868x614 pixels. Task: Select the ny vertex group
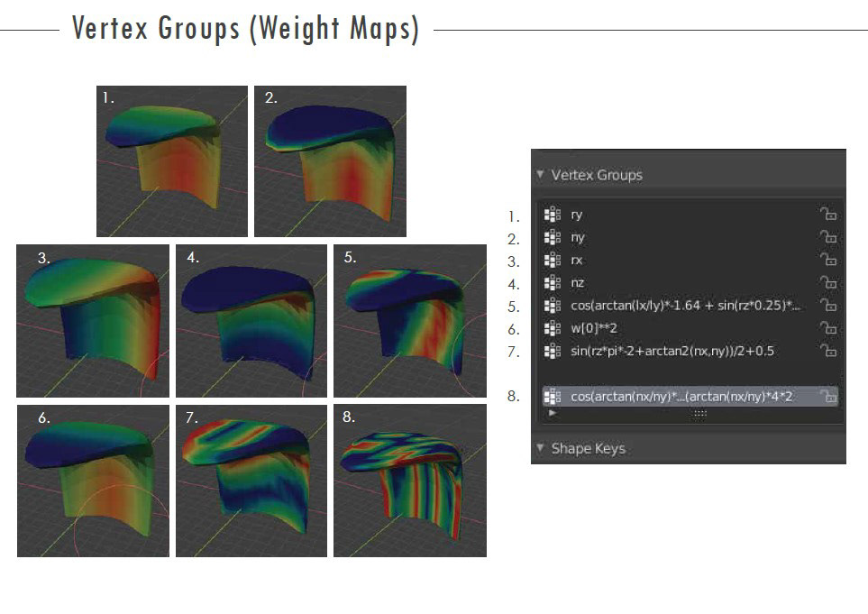click(690, 237)
